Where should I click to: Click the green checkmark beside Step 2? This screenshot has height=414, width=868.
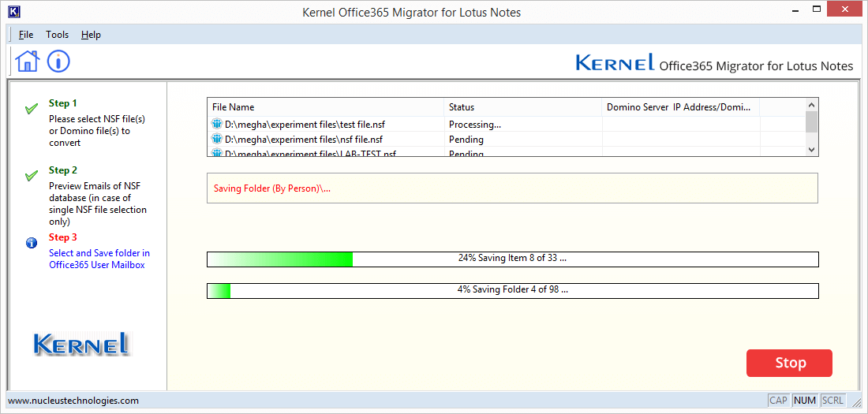pyautogui.click(x=32, y=176)
